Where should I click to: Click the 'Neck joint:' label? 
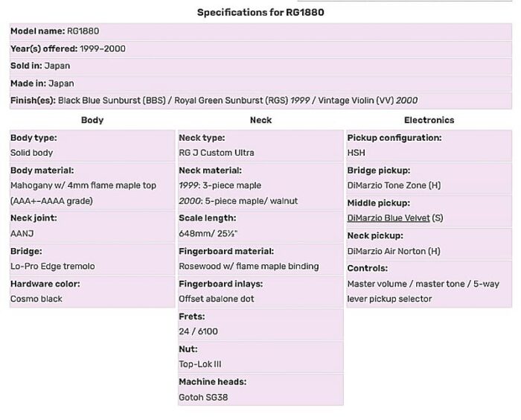[x=33, y=217]
